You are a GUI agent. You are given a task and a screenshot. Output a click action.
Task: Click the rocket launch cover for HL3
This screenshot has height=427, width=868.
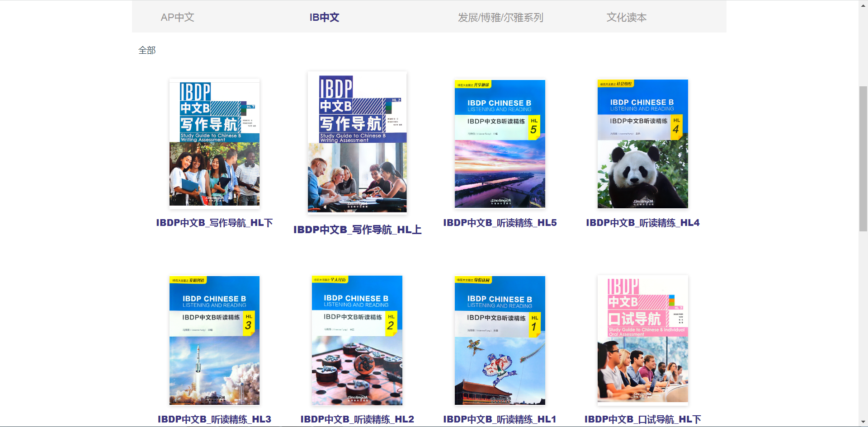point(214,340)
